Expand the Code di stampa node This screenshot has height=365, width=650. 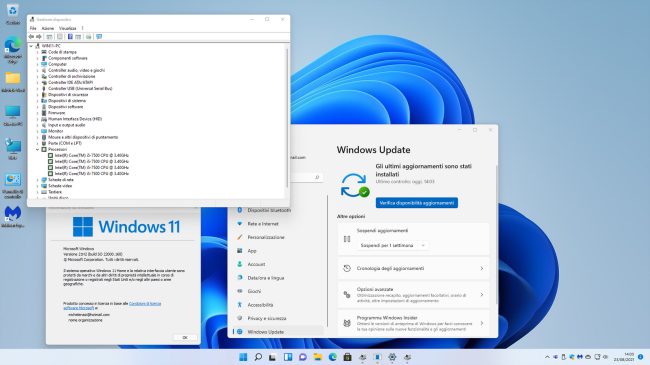click(x=37, y=52)
